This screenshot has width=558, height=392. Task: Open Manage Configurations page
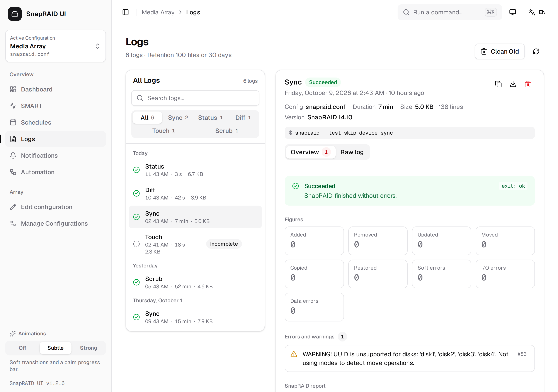(56, 223)
